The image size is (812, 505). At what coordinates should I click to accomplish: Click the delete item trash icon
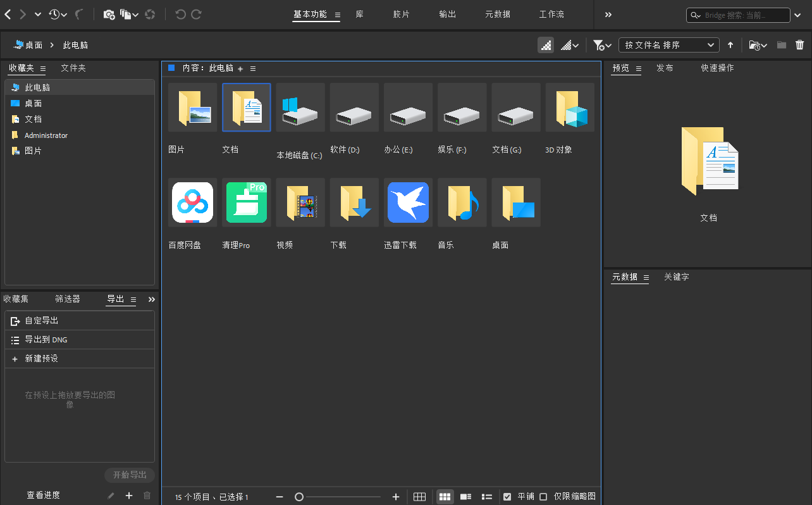(799, 45)
